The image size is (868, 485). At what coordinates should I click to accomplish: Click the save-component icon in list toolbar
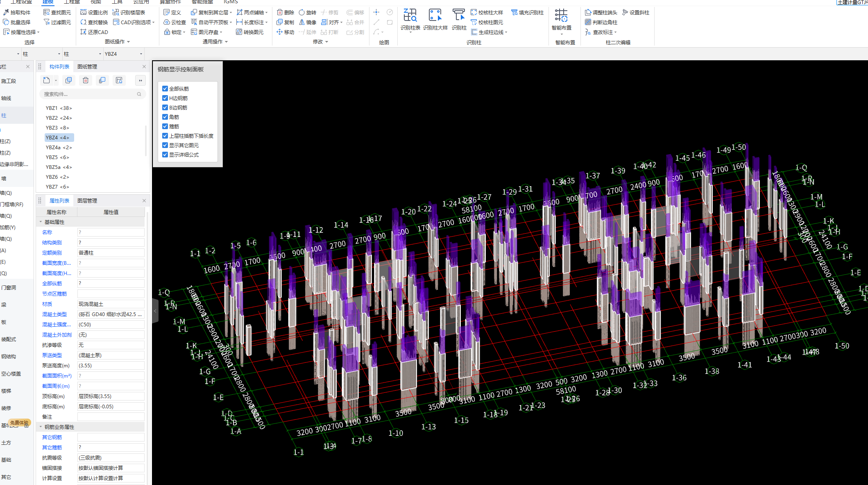pyautogui.click(x=119, y=80)
